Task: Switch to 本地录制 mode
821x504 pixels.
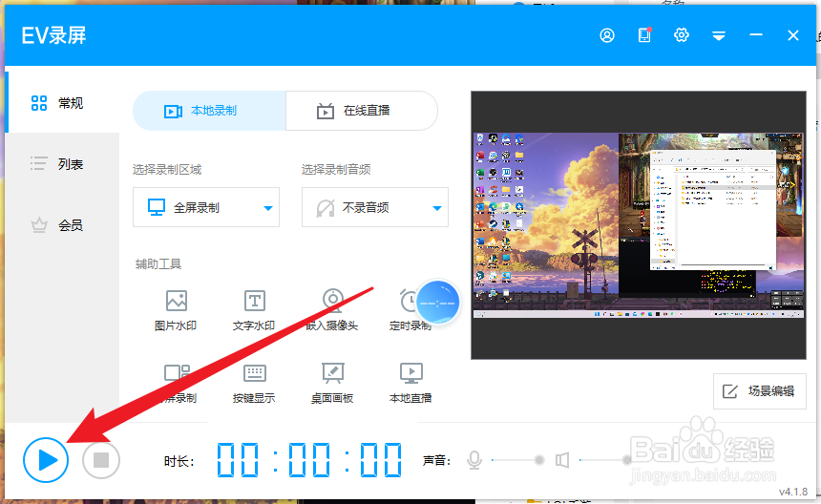Action: 209,111
